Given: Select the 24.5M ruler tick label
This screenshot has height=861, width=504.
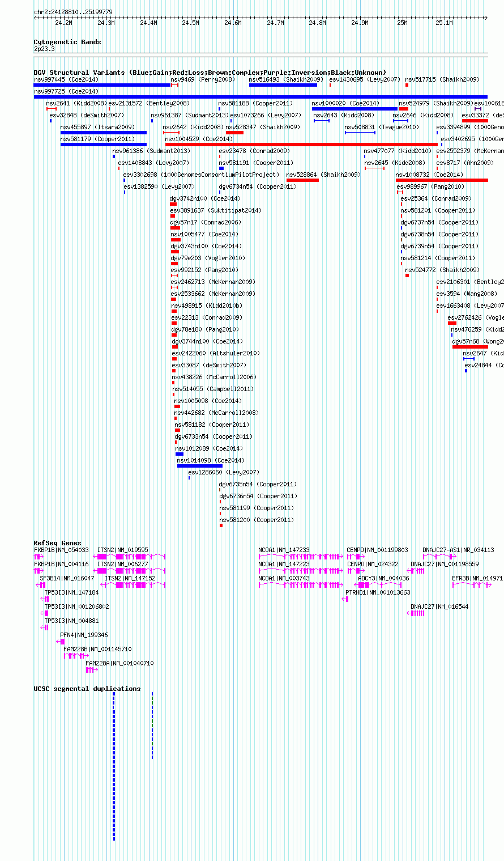Looking at the screenshot, I should pos(190,23).
